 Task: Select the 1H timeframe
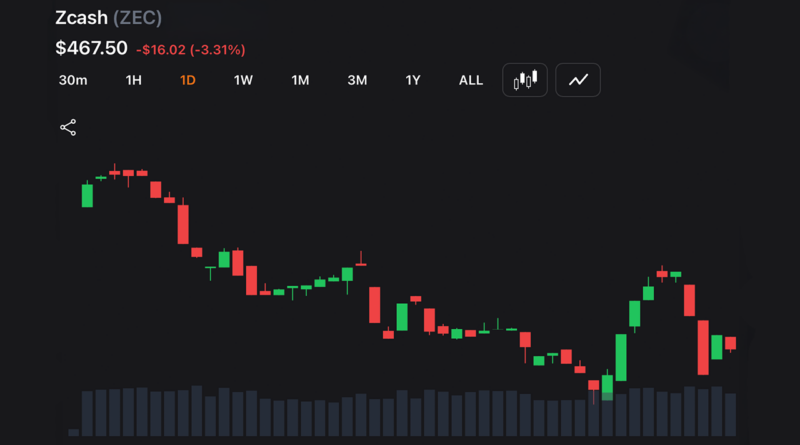coord(134,81)
